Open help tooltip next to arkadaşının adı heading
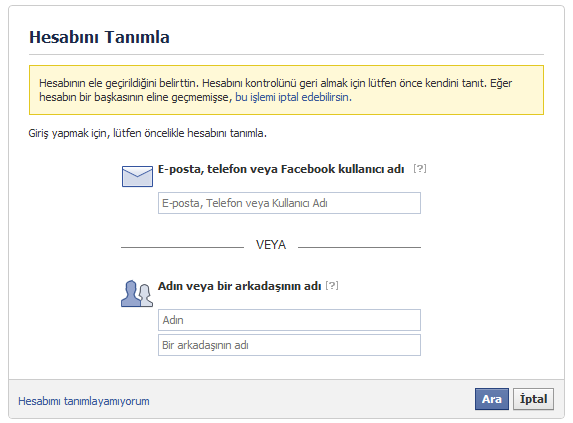 (x=332, y=285)
